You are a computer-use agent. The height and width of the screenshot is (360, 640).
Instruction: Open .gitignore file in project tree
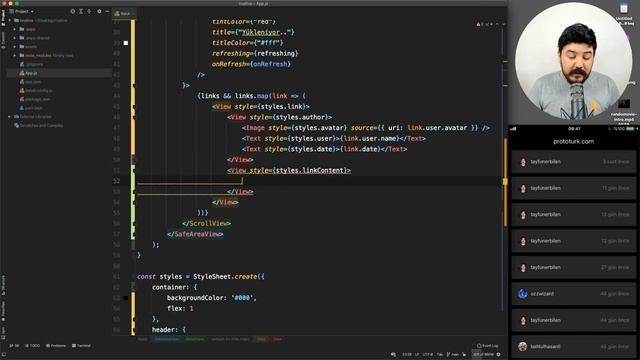(31, 64)
